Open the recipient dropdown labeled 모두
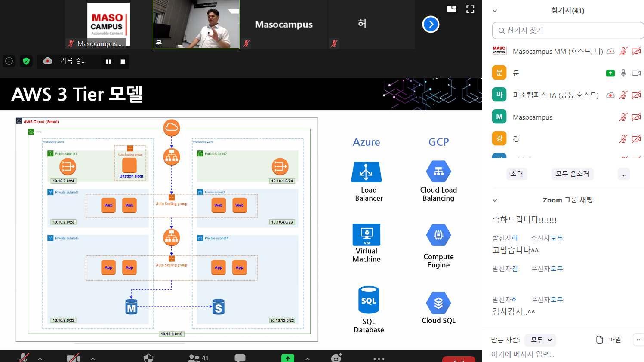 pos(541,340)
